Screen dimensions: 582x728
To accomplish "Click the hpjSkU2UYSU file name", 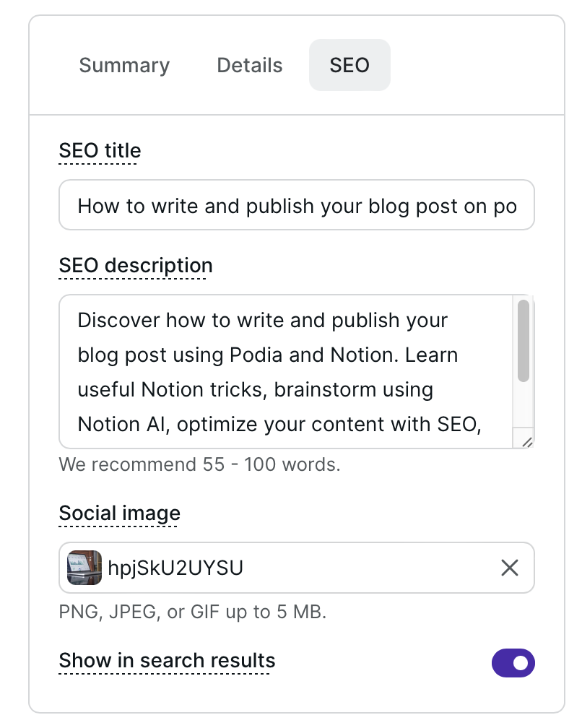I will pos(175,568).
